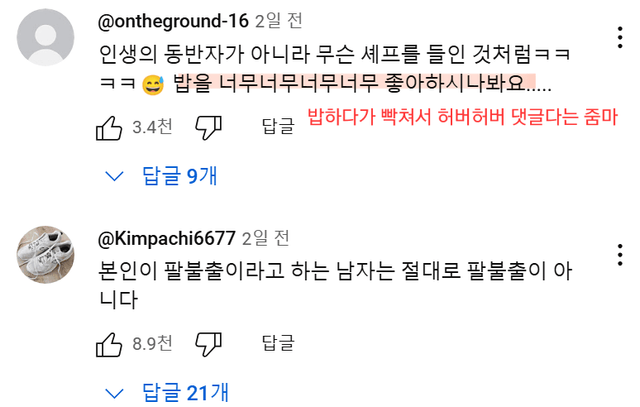
Task: Like the comment by @ontheground-16
Action: tap(108, 127)
